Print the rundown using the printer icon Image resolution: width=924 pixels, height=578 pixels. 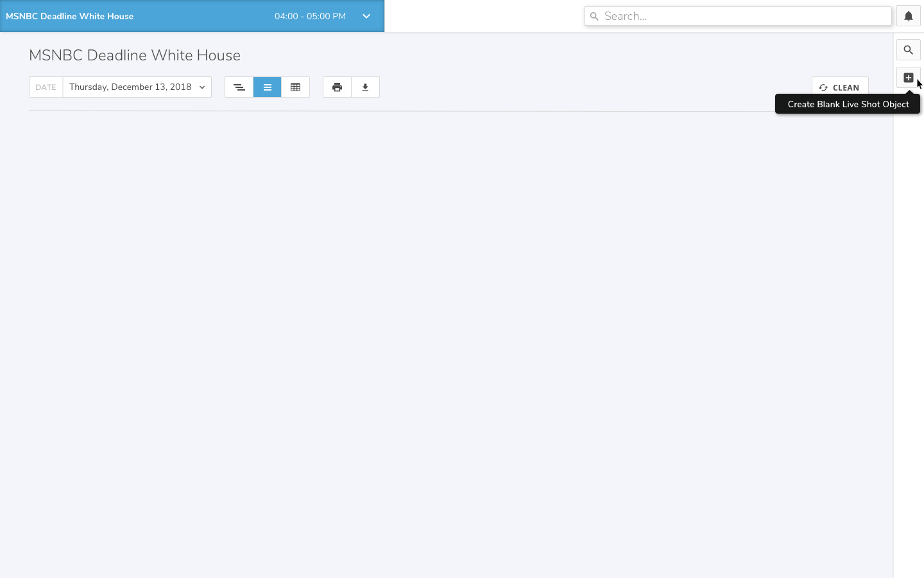tap(337, 87)
